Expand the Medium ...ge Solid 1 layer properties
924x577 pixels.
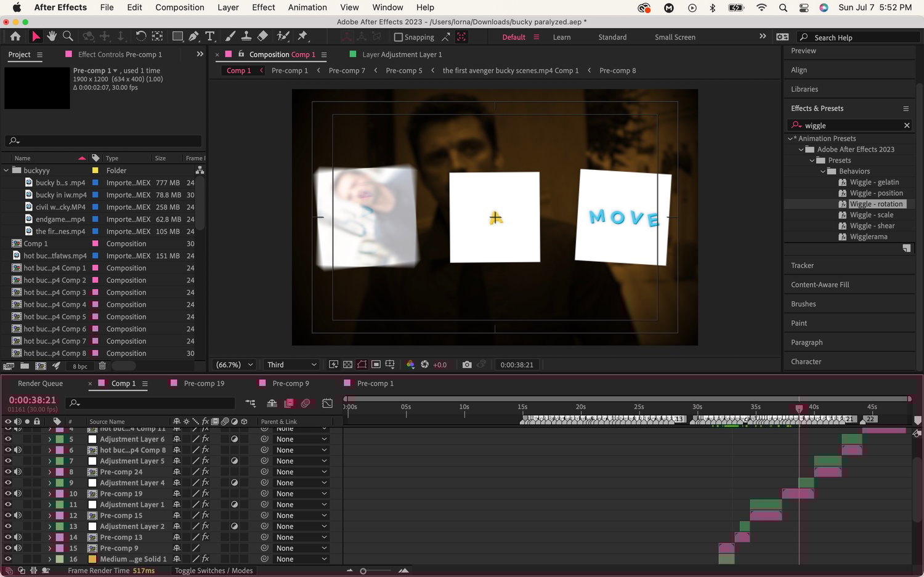point(50,559)
